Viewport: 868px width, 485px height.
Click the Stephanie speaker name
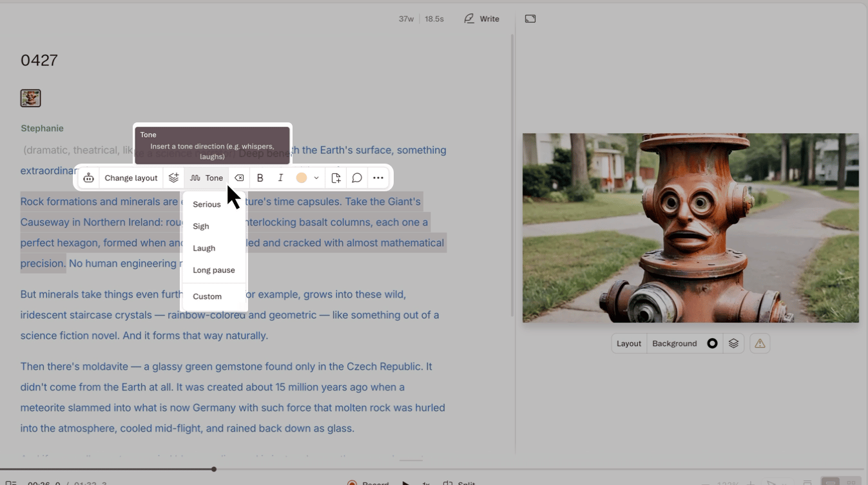tap(42, 128)
